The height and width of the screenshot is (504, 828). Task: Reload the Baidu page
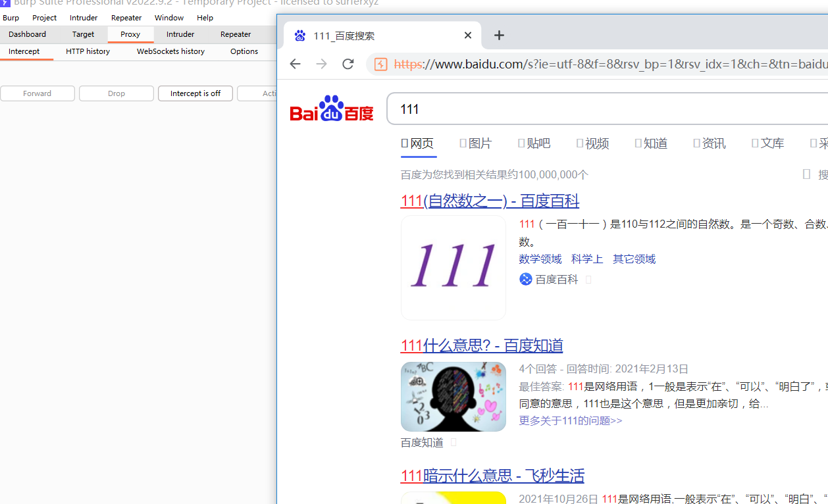coord(348,64)
